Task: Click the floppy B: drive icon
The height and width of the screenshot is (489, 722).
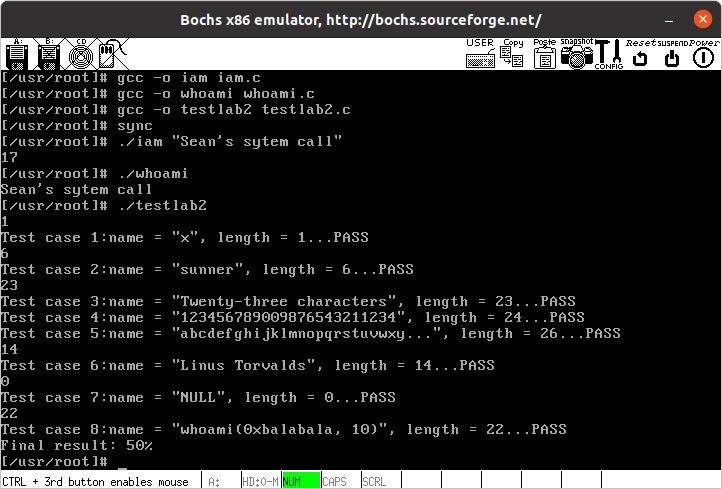Action: click(x=49, y=54)
